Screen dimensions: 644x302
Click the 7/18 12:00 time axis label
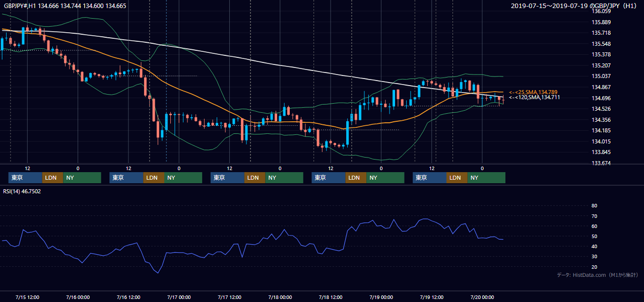pos(331,297)
